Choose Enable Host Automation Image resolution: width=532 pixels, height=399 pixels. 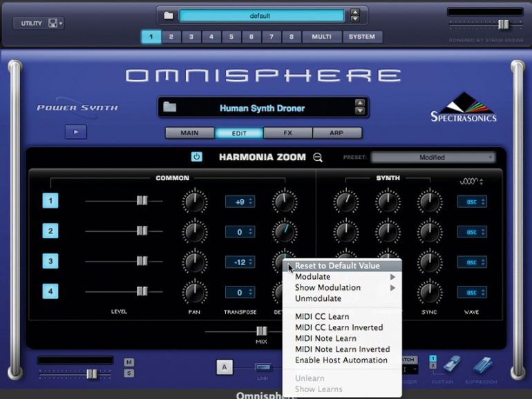pyautogui.click(x=342, y=360)
